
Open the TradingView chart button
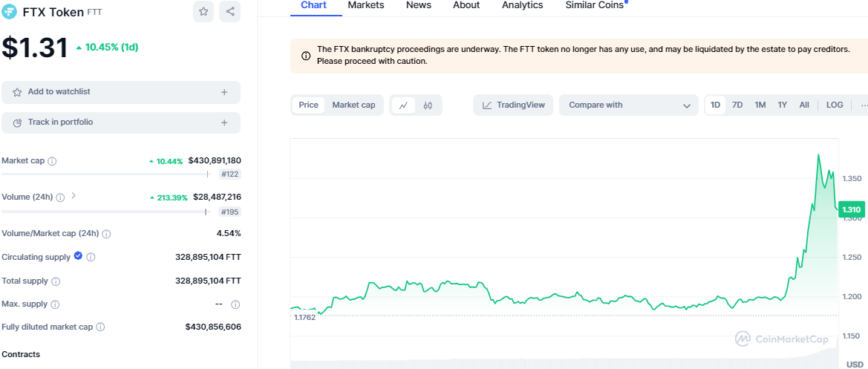point(513,105)
